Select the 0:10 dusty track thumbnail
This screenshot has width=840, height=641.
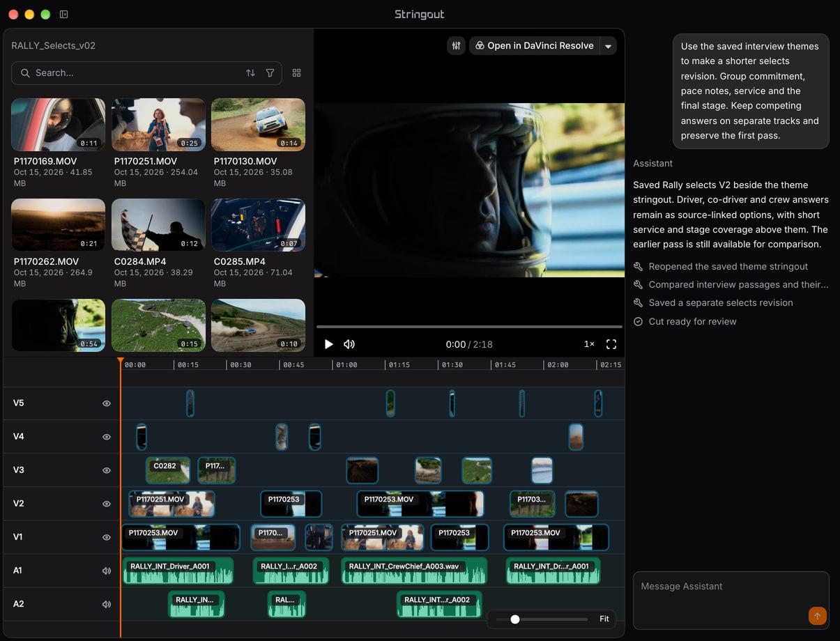(258, 325)
